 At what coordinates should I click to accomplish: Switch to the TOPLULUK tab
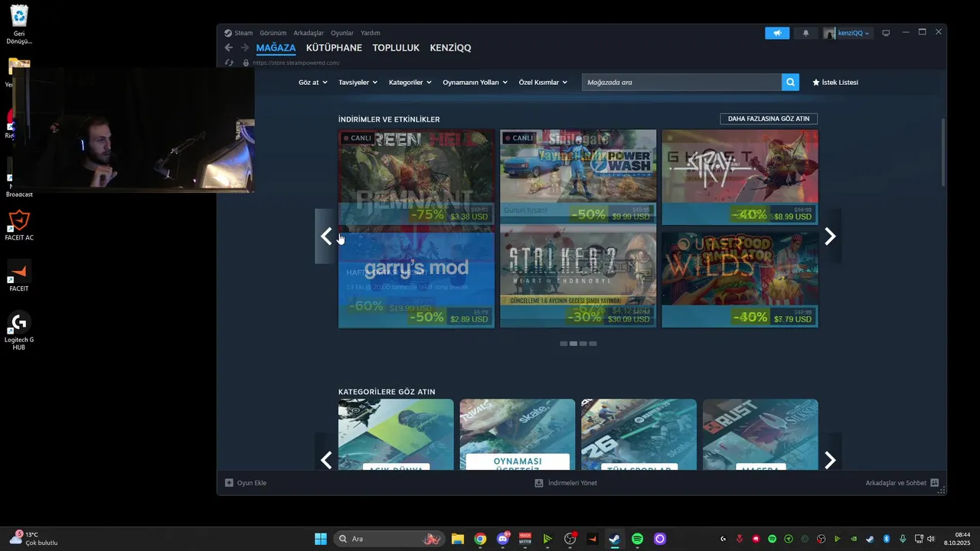pos(396,47)
